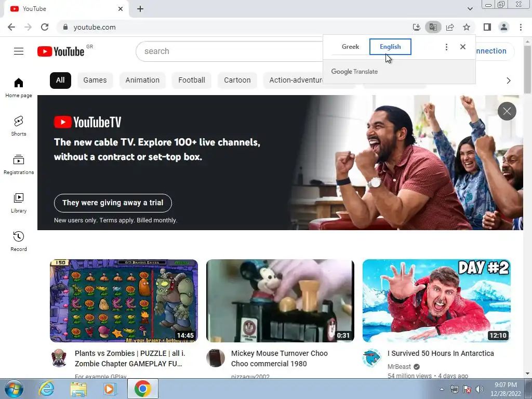
Task: Open Registrations in the sidebar
Action: pos(19,165)
